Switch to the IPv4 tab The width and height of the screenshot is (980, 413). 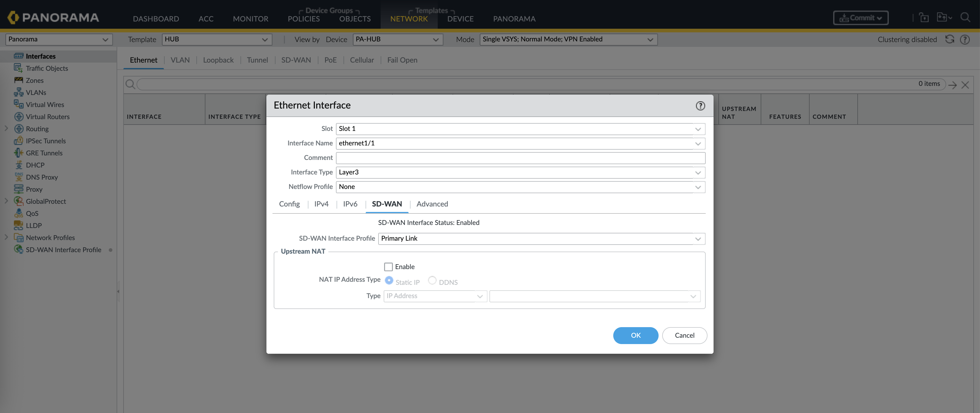[x=321, y=204]
